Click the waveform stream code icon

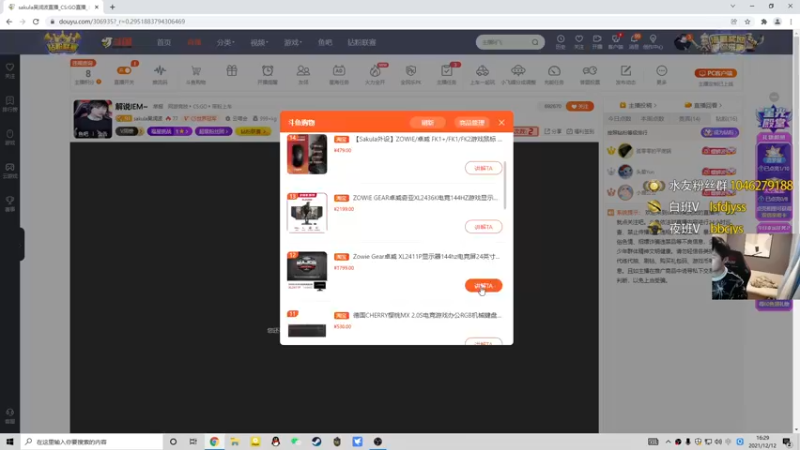[160, 71]
